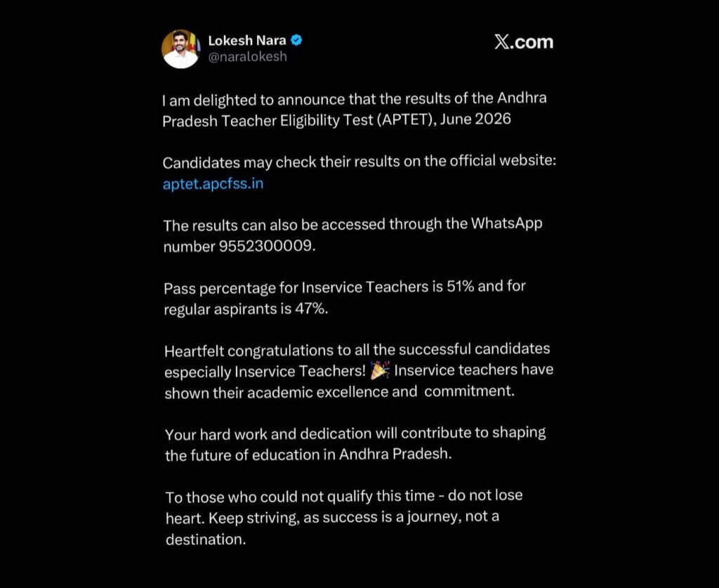Open the @naralokesh handle

point(248,56)
